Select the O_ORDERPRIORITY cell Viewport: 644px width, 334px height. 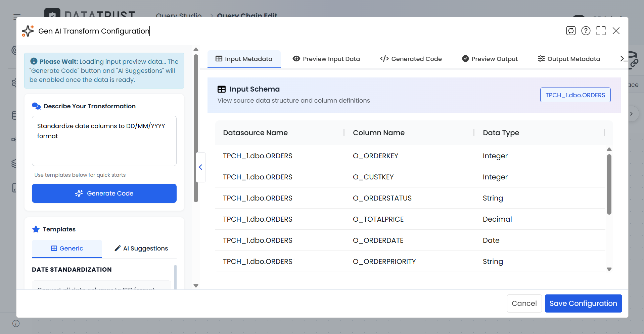(384, 262)
